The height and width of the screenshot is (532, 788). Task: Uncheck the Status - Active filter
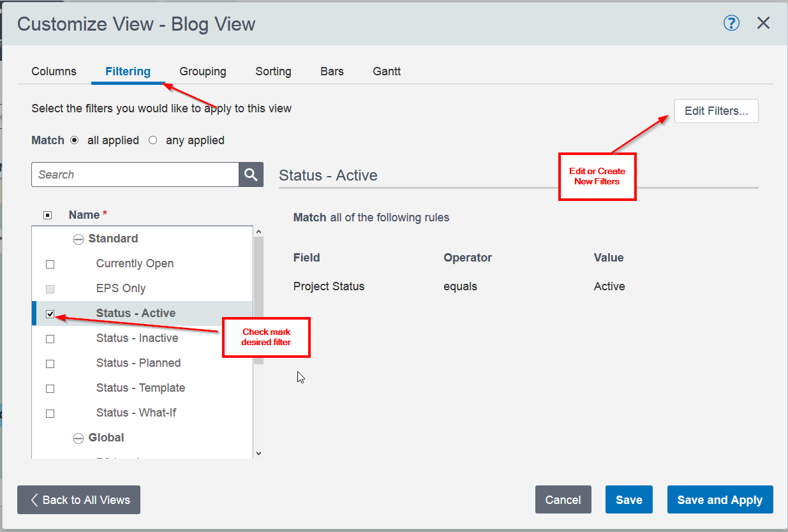click(50, 314)
